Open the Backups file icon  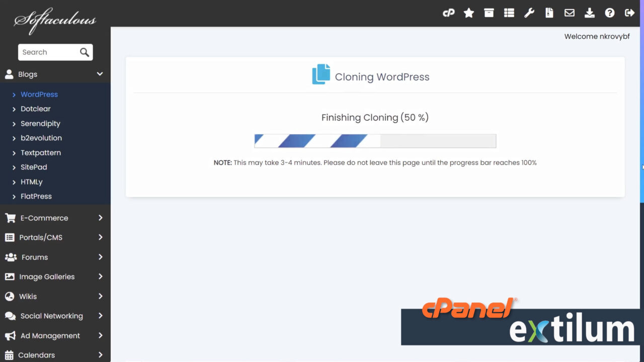tap(549, 13)
